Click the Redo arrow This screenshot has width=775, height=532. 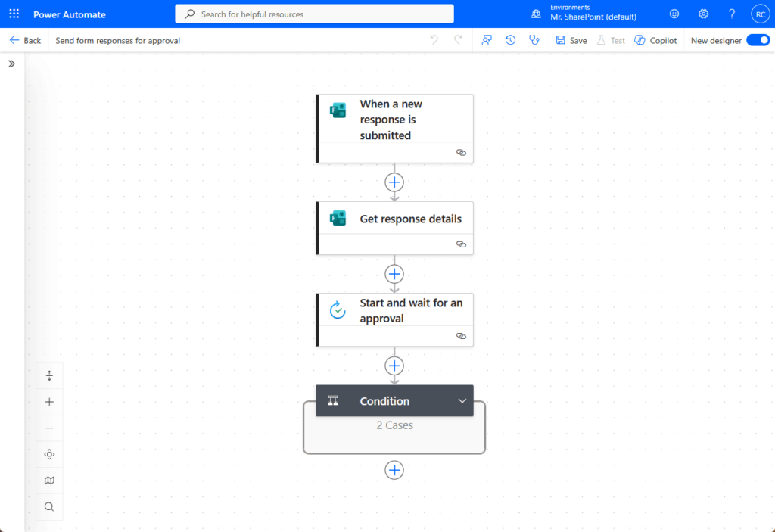click(458, 40)
